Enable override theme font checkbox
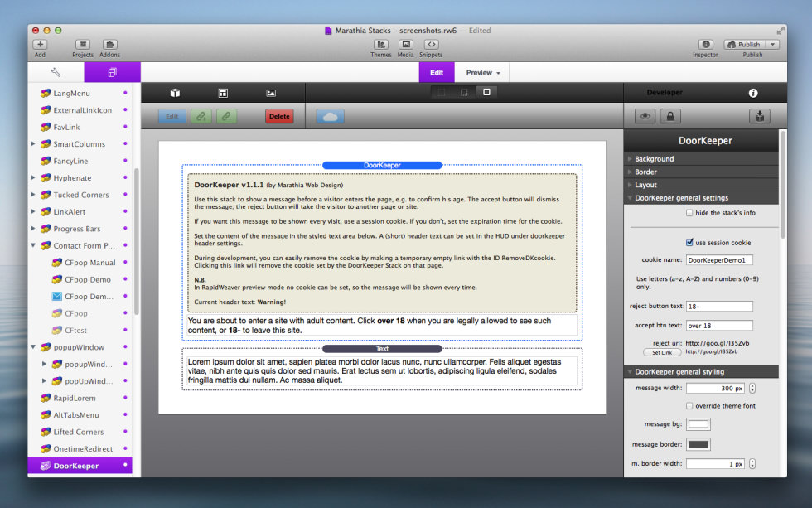 689,406
